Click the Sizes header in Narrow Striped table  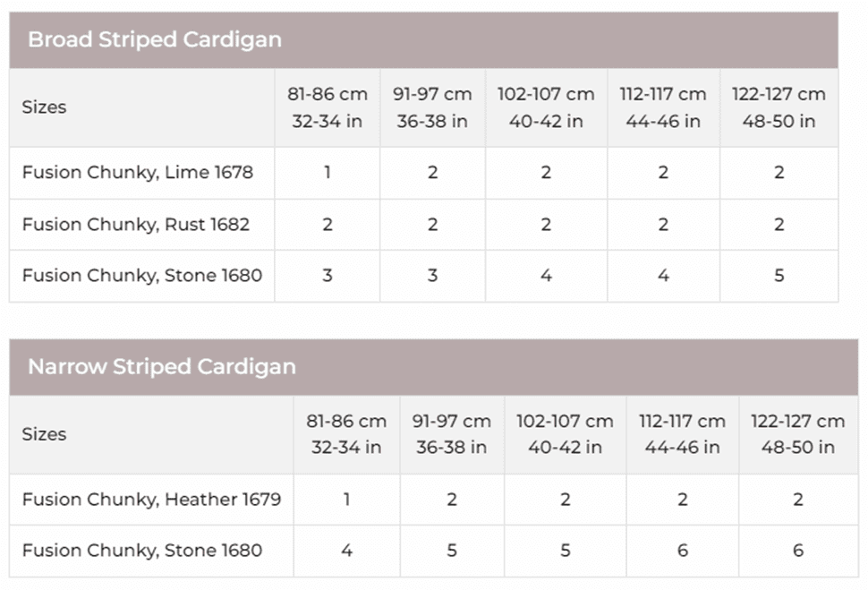[x=45, y=434]
